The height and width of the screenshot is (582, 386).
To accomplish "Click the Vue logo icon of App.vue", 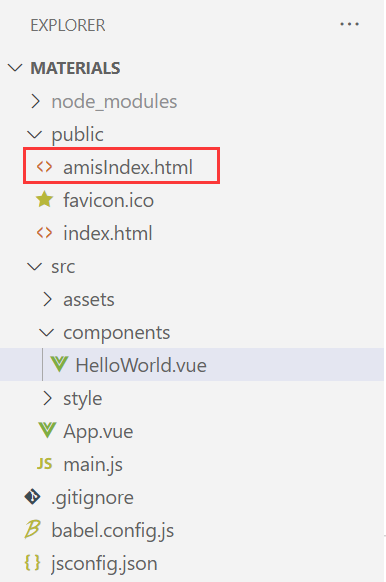I will click(47, 431).
